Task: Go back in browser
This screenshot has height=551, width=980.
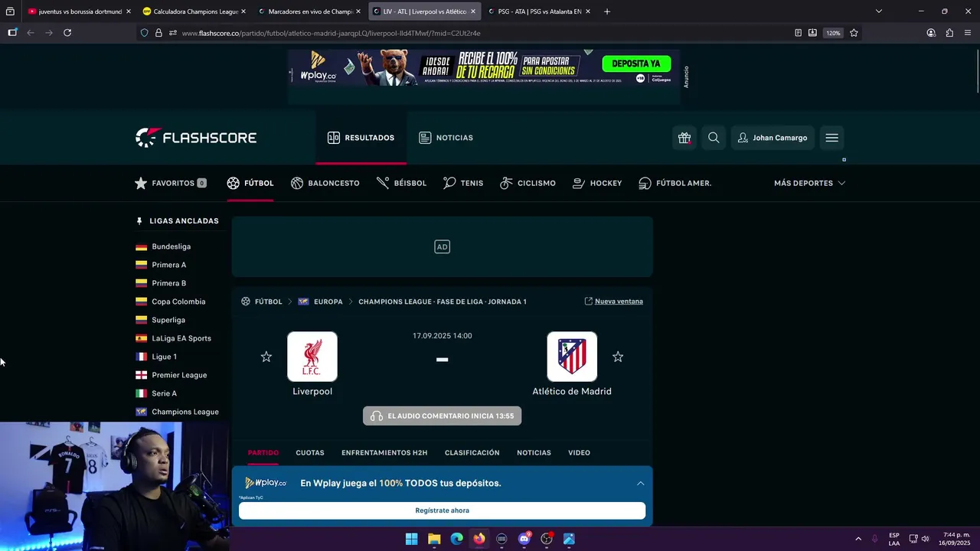Action: [31, 33]
